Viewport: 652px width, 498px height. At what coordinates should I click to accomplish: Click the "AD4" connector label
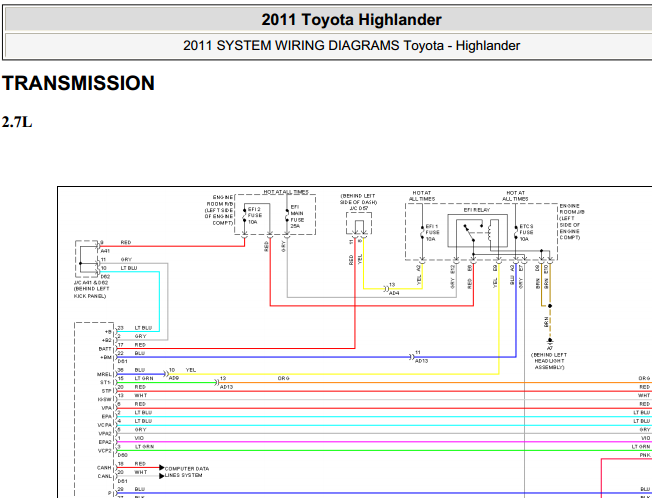pos(394,293)
